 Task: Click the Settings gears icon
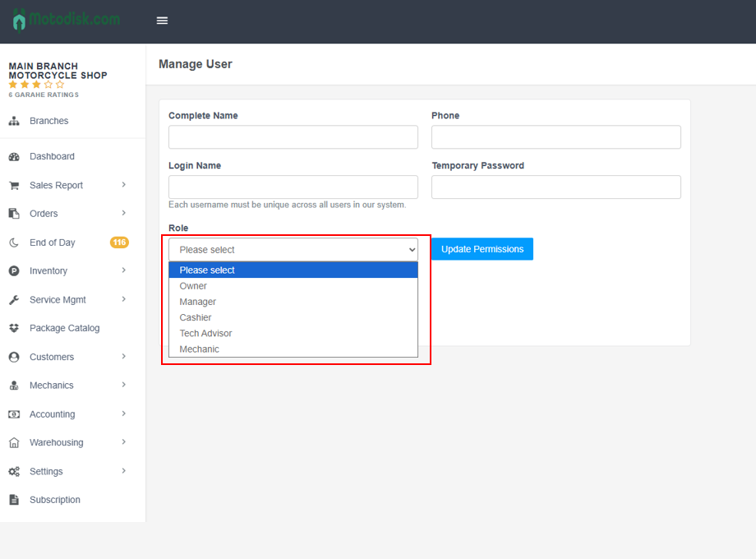[14, 472]
